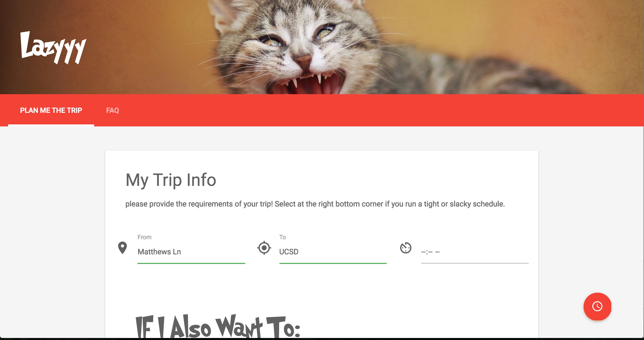The height and width of the screenshot is (340, 644).
Task: Open the FAQ tab
Action: tap(113, 110)
